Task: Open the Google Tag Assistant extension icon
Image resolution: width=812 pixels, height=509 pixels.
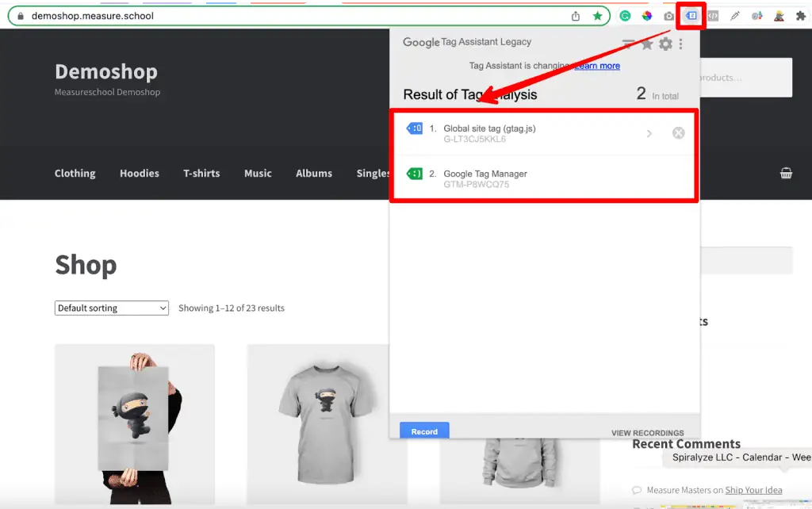Action: click(x=691, y=15)
